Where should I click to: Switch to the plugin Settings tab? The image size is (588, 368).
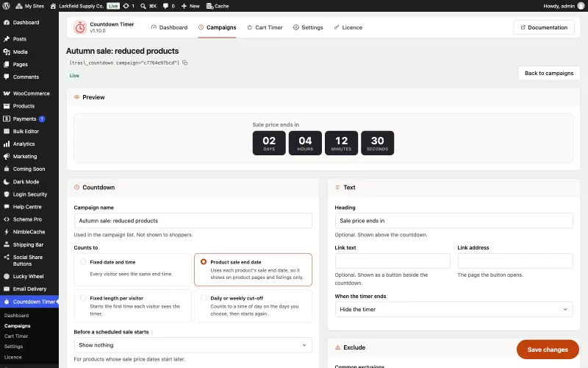pos(308,27)
